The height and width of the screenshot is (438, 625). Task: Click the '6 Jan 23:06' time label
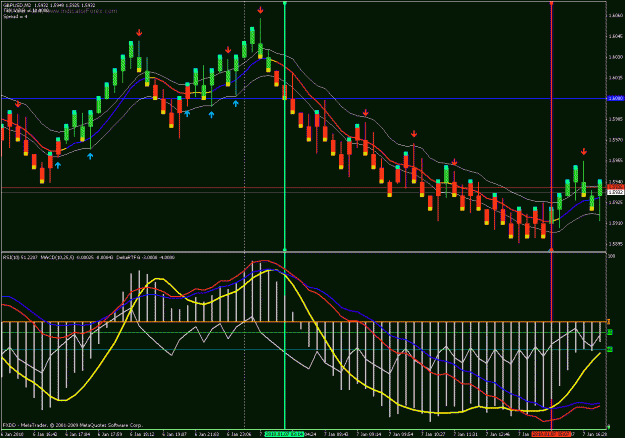239,434
